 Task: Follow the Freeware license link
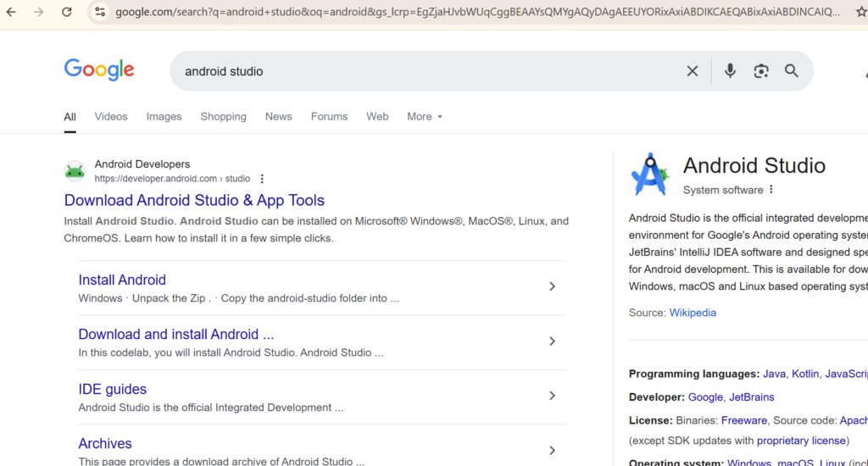point(744,420)
